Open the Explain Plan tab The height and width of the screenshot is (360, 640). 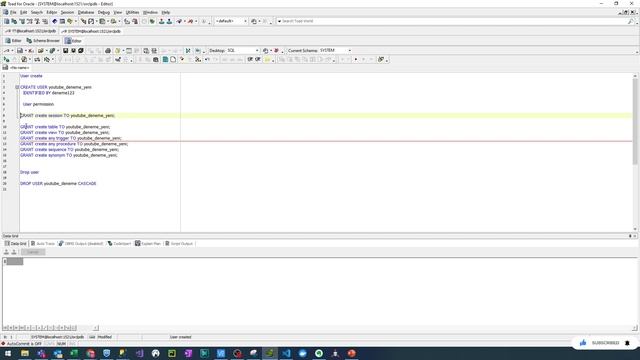click(148, 244)
